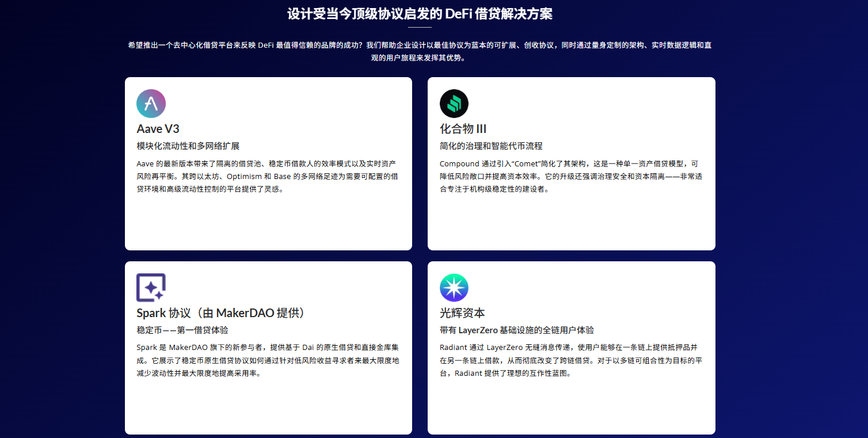Click the DeFi 借贷解决方案 main heading

pyautogui.click(x=420, y=14)
